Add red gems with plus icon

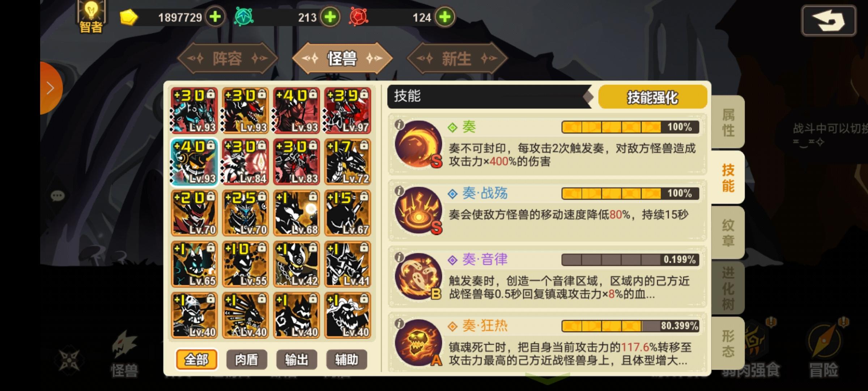click(445, 17)
